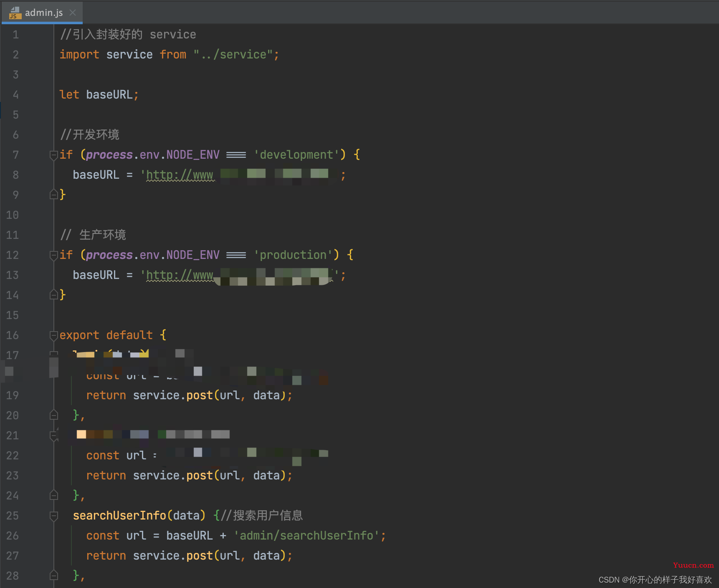Click line number 26 in the gutter
Screen dimensions: 719x588
[13, 536]
